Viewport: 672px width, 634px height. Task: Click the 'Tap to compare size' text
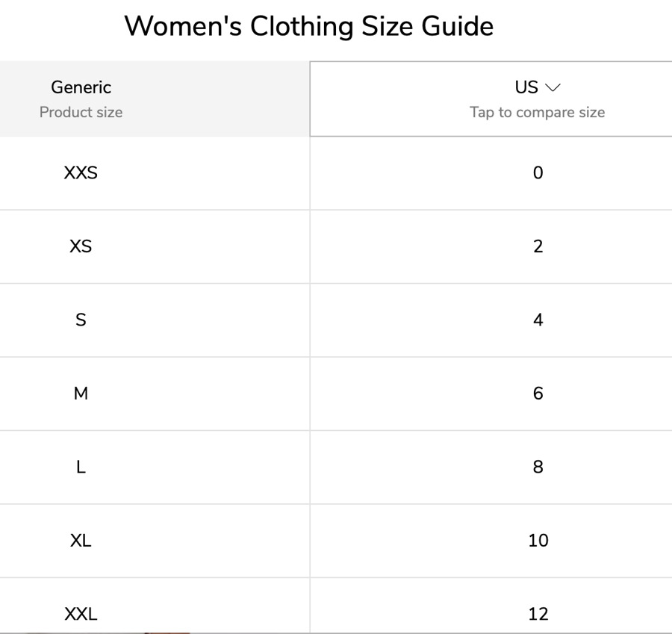coord(537,113)
